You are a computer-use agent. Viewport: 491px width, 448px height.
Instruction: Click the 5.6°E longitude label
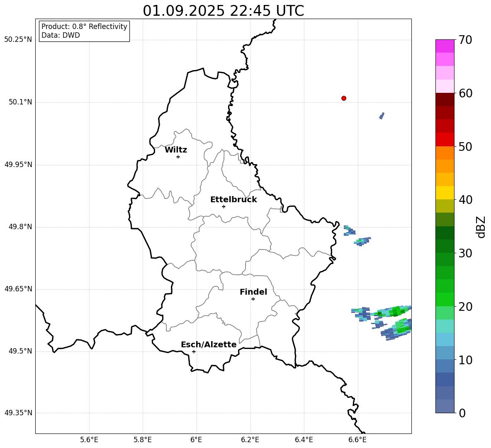tap(89, 440)
